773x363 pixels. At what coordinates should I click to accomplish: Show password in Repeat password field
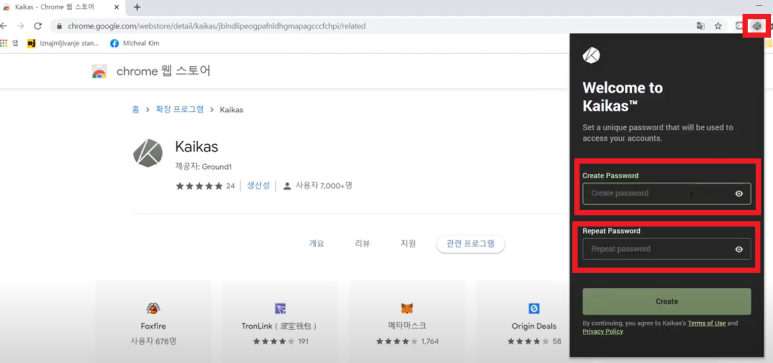(x=738, y=250)
